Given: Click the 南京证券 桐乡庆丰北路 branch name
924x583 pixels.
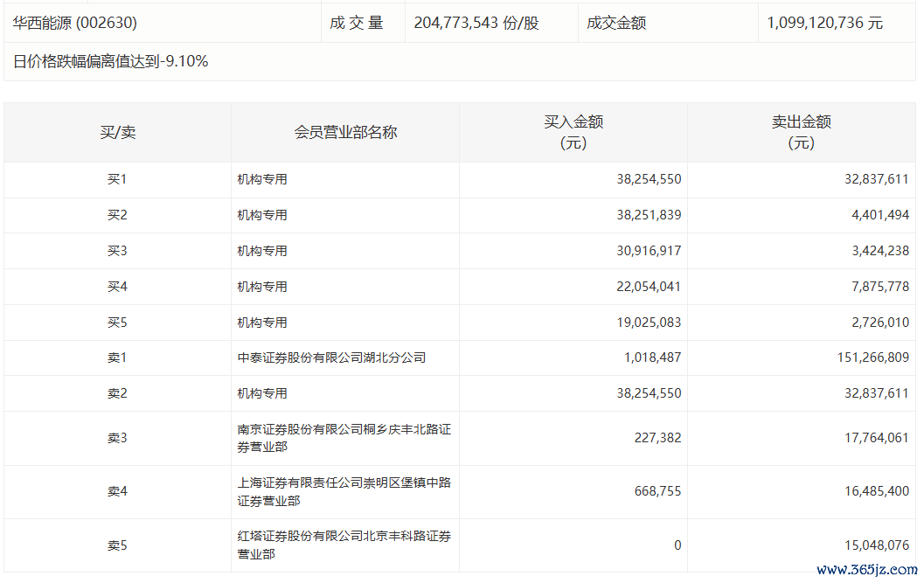Looking at the screenshot, I should (x=344, y=438).
